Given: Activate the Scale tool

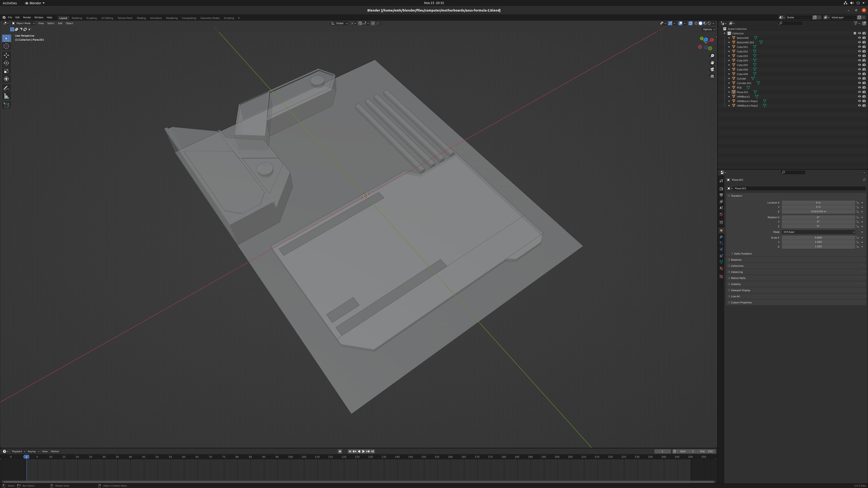Looking at the screenshot, I should click(6, 71).
